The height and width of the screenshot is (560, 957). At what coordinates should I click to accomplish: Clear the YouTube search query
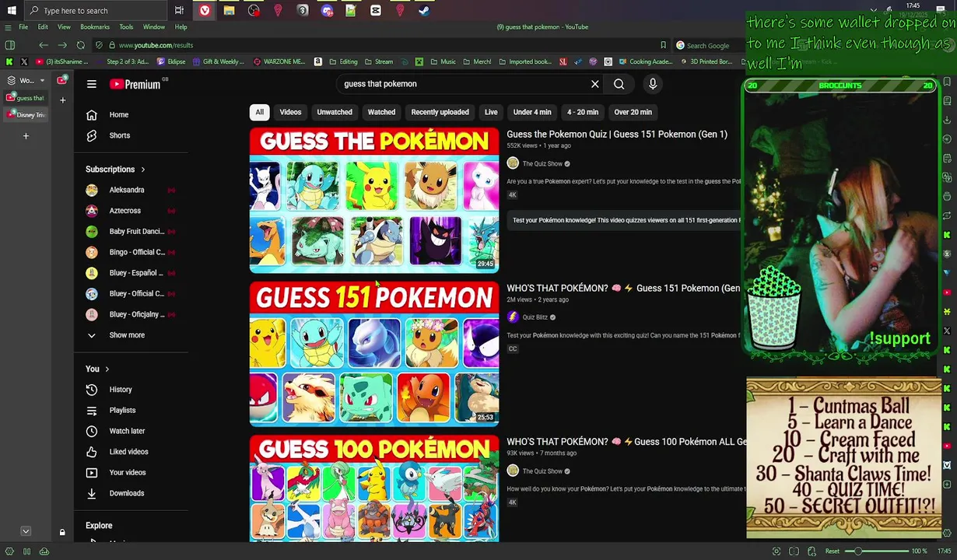coord(595,84)
